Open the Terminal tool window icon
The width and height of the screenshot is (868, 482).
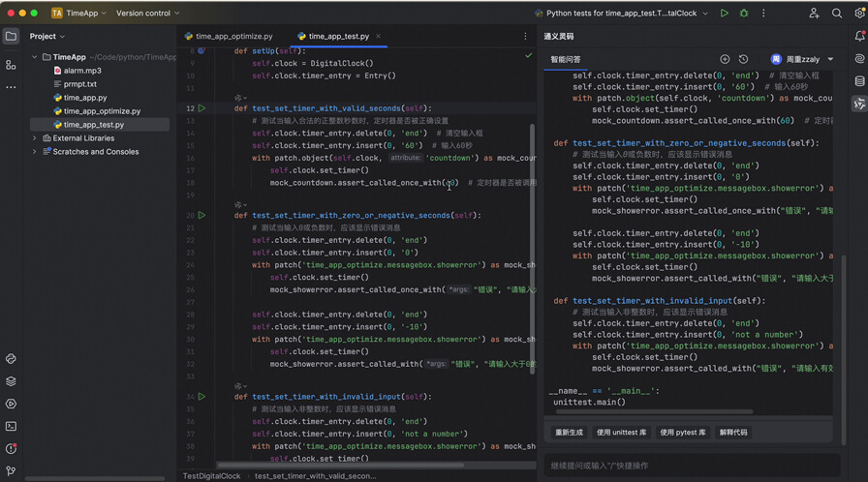[x=11, y=426]
